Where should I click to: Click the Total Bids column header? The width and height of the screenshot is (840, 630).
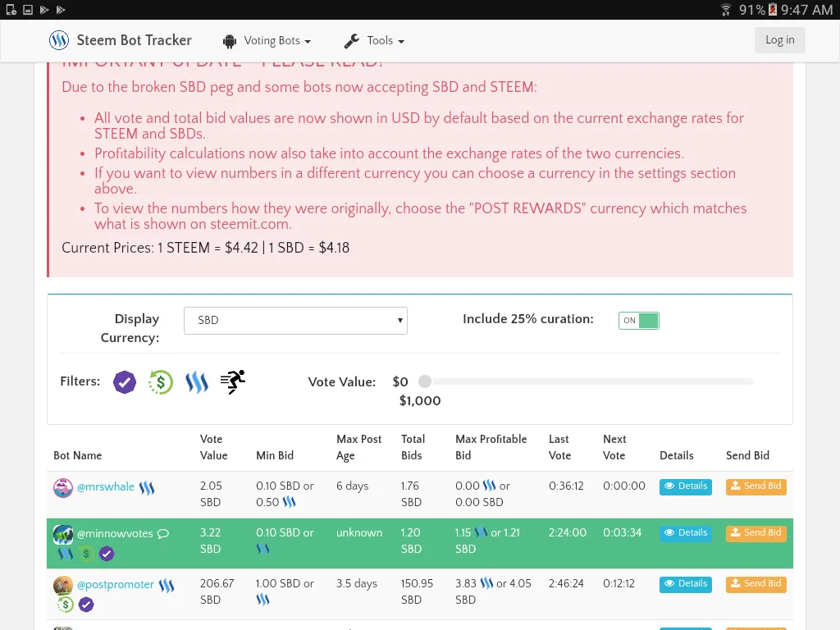413,447
